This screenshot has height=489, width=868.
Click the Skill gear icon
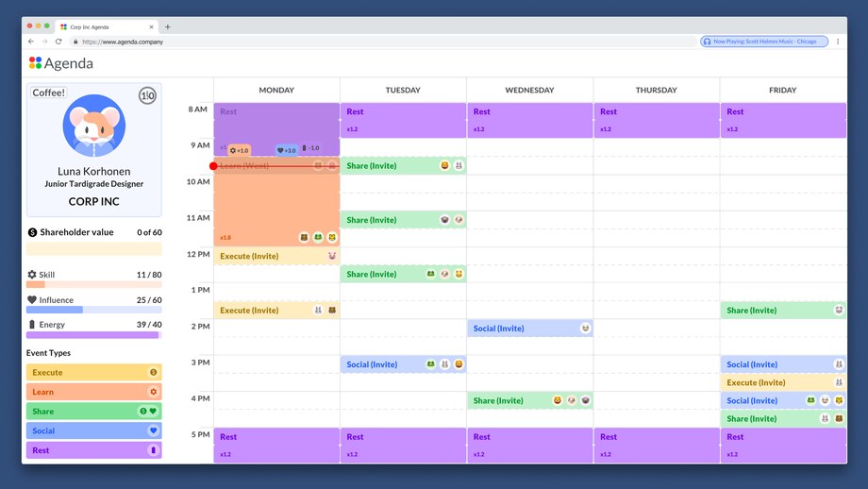click(32, 275)
